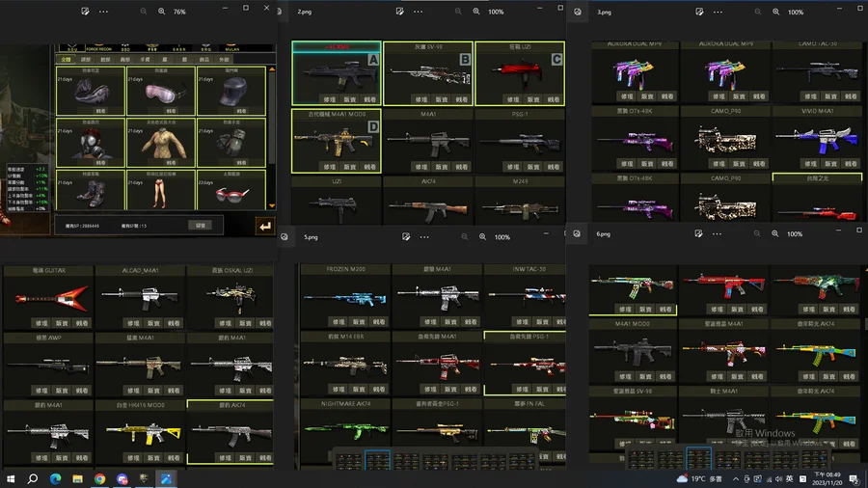The height and width of the screenshot is (488, 868).
Task: Open the three-dot menu in 2.png window
Action: (x=418, y=12)
